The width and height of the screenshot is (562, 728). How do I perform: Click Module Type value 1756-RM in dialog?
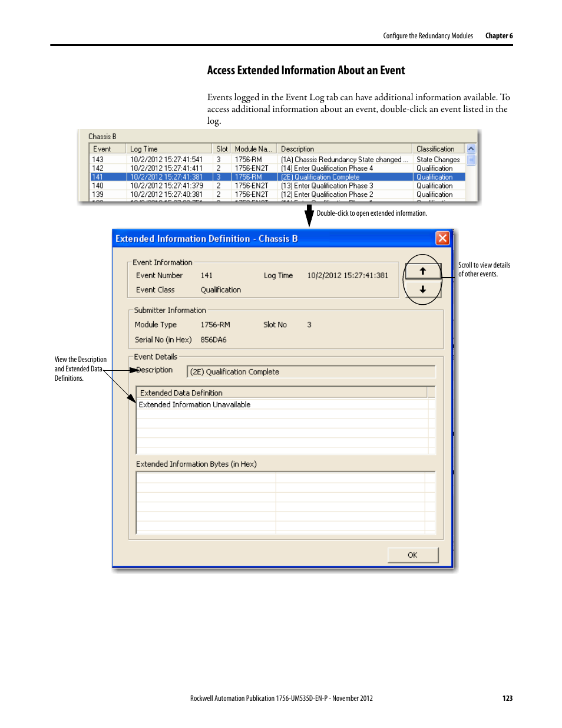[215, 325]
